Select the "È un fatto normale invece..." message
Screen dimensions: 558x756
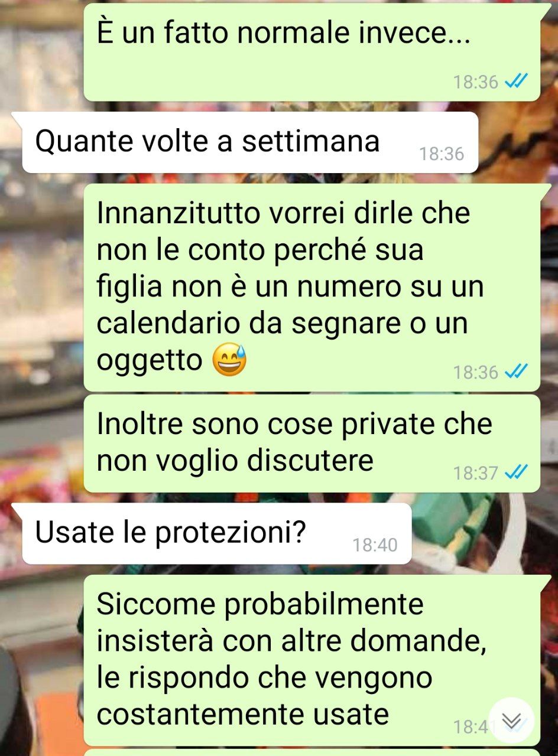tap(312, 53)
